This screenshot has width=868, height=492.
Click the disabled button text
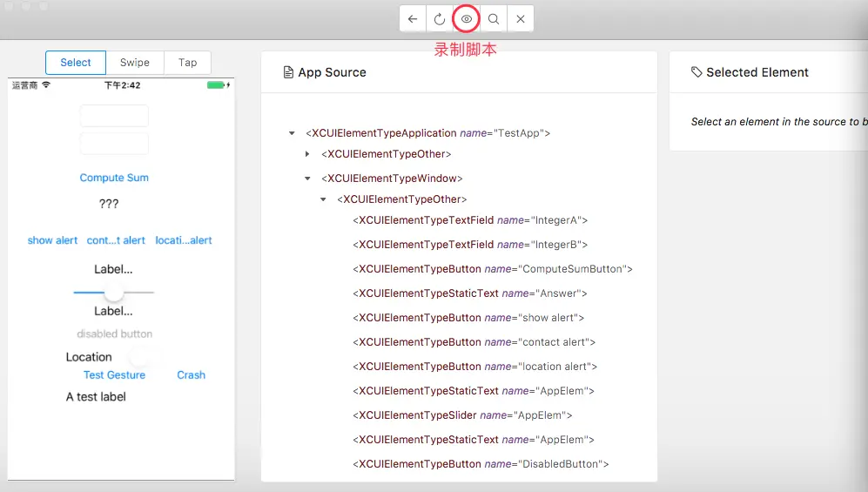[115, 334]
